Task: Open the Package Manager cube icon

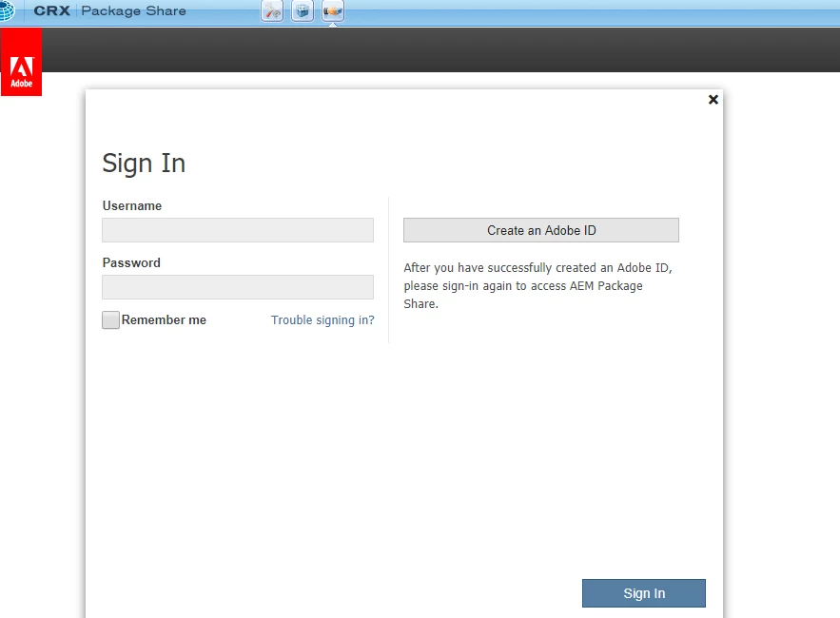Action: point(303,11)
